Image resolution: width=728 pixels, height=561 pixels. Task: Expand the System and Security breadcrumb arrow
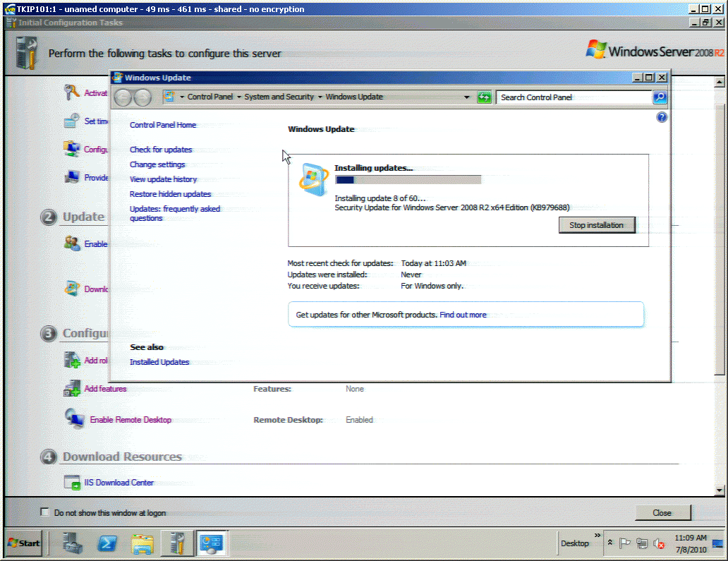(320, 97)
